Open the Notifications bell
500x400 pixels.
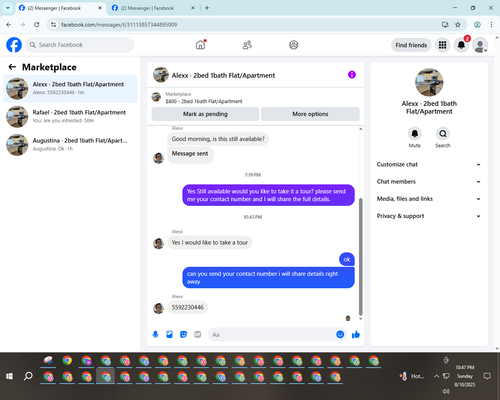[x=461, y=45]
